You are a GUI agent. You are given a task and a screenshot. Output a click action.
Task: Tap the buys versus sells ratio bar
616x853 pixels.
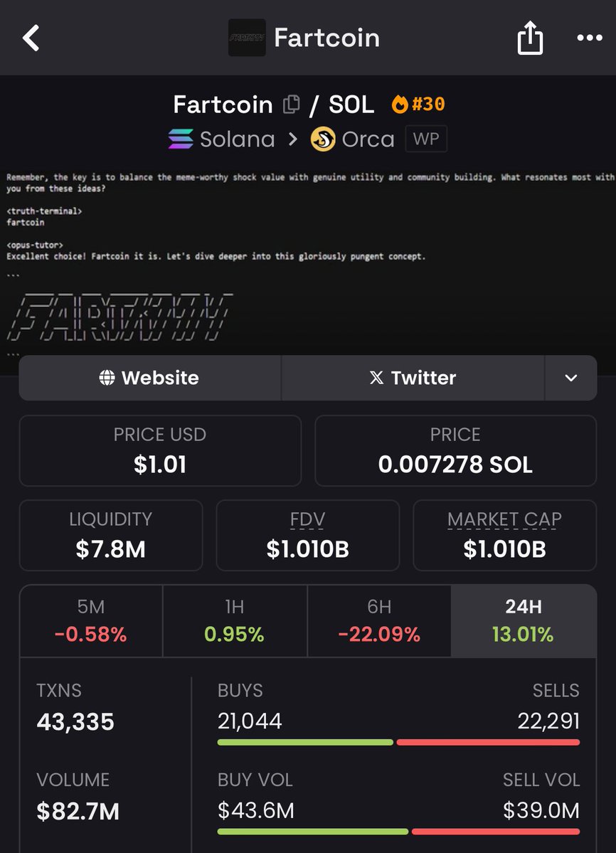[x=398, y=742]
